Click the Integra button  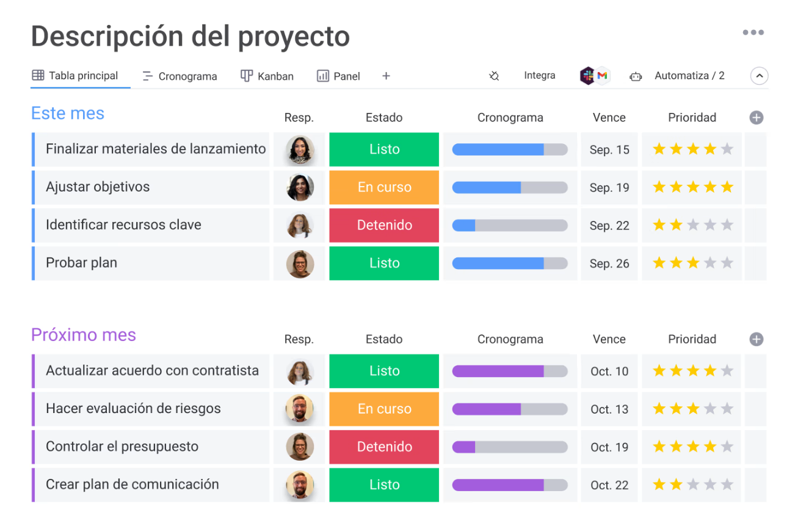tap(540, 75)
